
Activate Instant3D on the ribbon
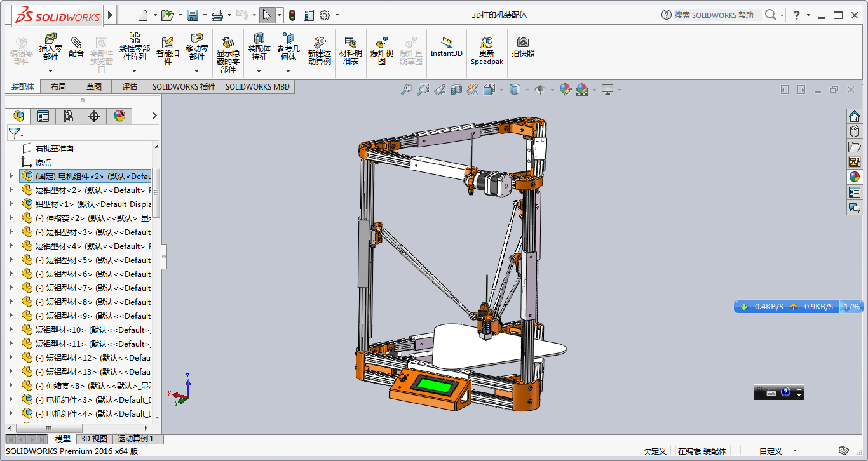[446, 51]
